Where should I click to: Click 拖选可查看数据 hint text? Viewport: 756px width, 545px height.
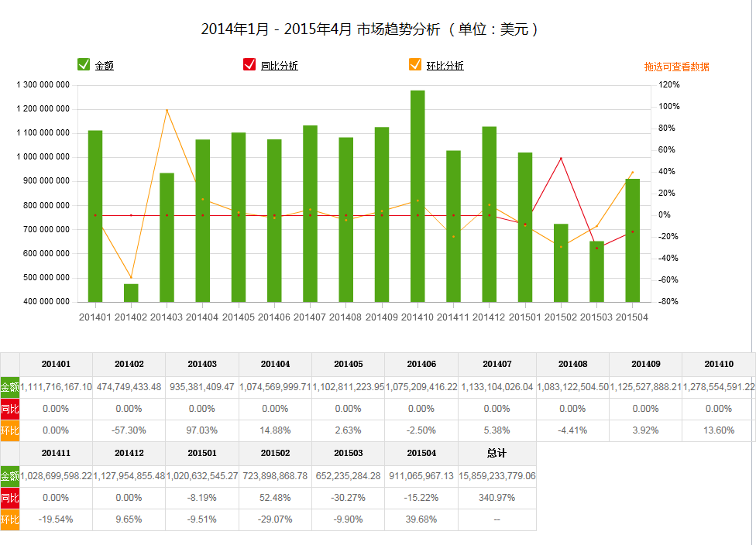676,67
